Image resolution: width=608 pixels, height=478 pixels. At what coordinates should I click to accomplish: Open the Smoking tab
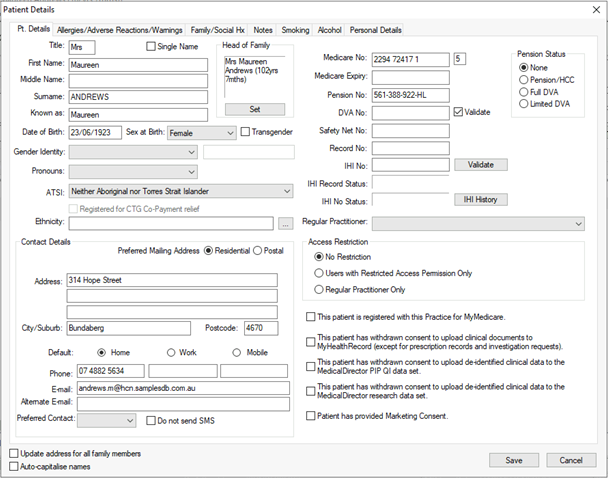pos(295,30)
